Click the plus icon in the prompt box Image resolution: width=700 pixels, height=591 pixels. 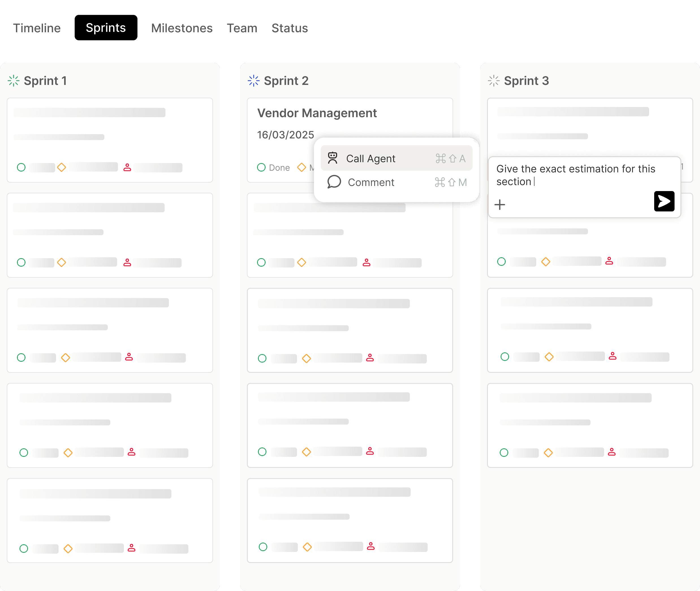[500, 204]
